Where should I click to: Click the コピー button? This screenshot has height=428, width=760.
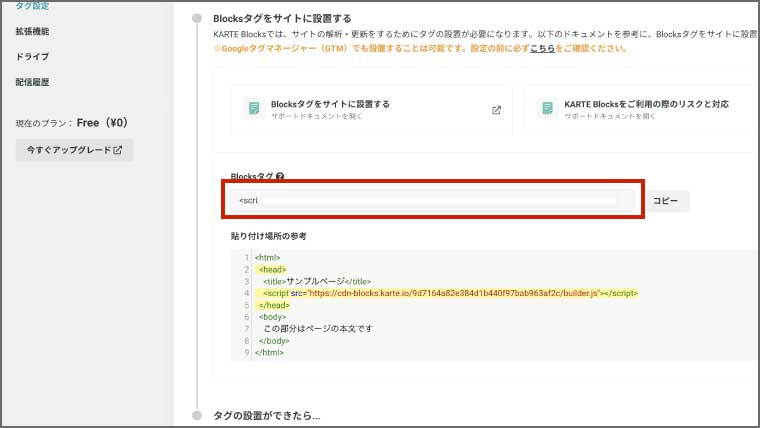pyautogui.click(x=666, y=201)
